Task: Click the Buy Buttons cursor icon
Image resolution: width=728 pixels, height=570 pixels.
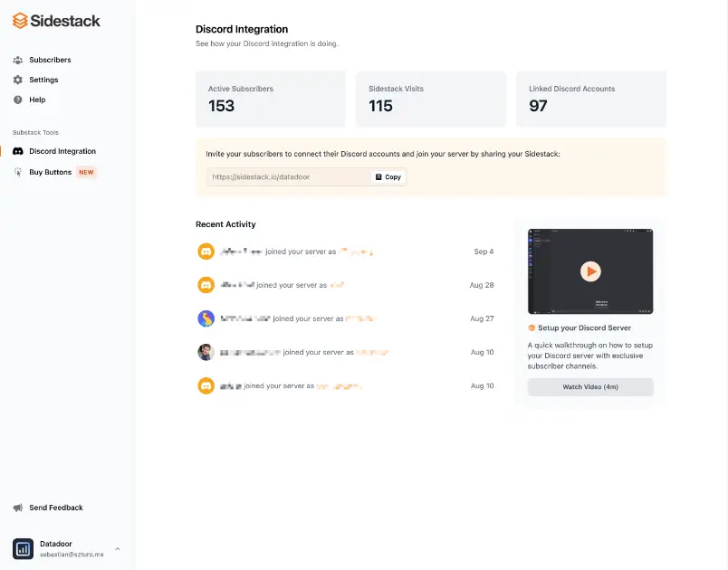Action: [x=18, y=172]
